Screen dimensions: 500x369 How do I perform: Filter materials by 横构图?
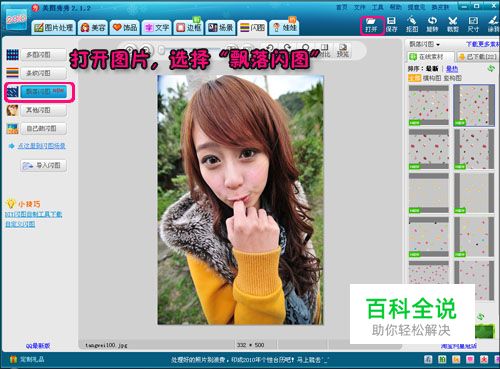pyautogui.click(x=432, y=78)
